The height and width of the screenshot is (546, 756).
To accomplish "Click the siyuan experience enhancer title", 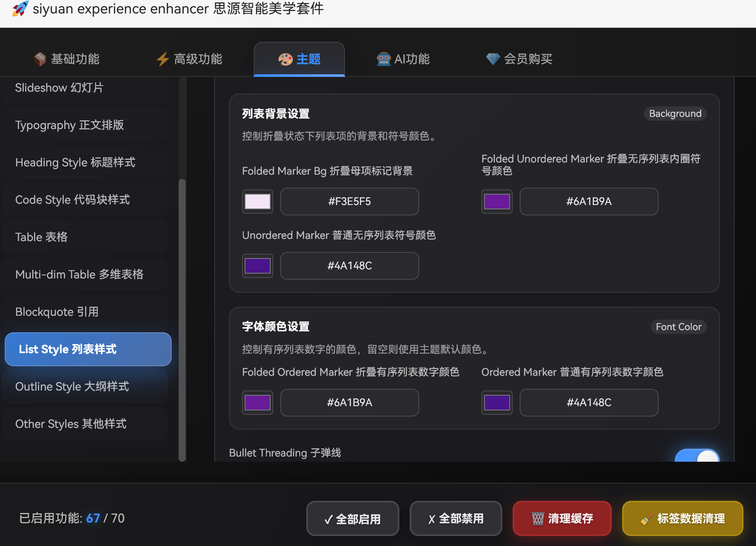I will [x=178, y=9].
